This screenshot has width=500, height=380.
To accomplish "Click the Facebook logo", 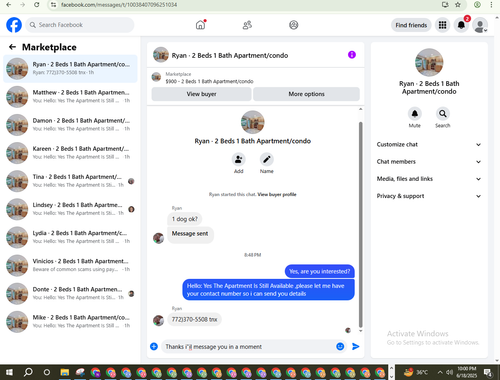I will [x=14, y=25].
